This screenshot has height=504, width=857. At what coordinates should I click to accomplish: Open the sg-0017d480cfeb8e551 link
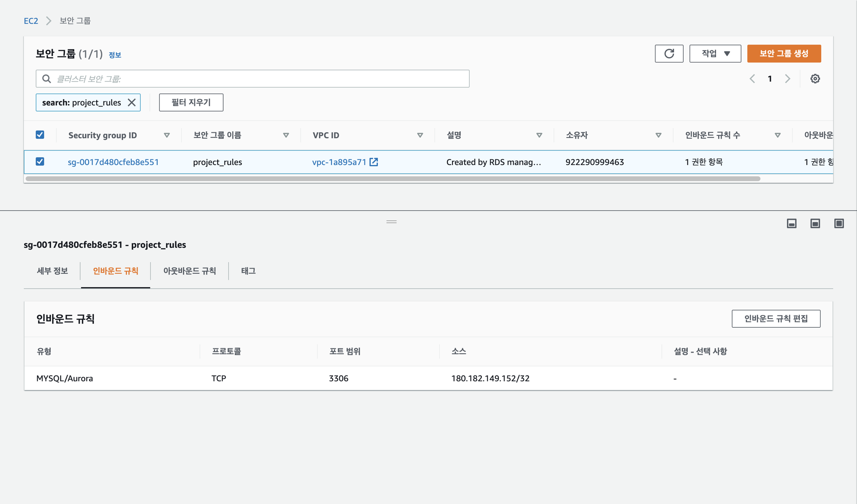tap(113, 162)
